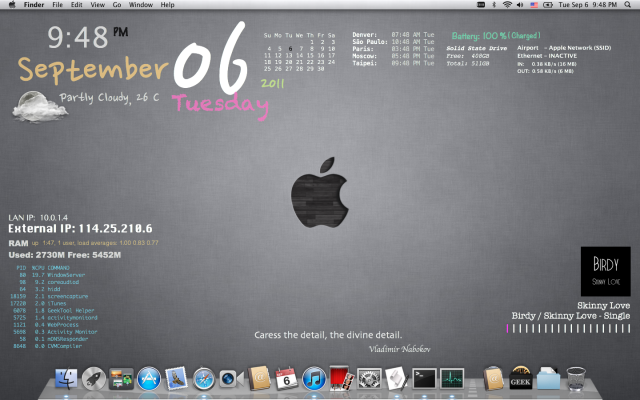Click the menu bar clock Tue Sep 6
The height and width of the screenshot is (400, 640).
point(588,5)
